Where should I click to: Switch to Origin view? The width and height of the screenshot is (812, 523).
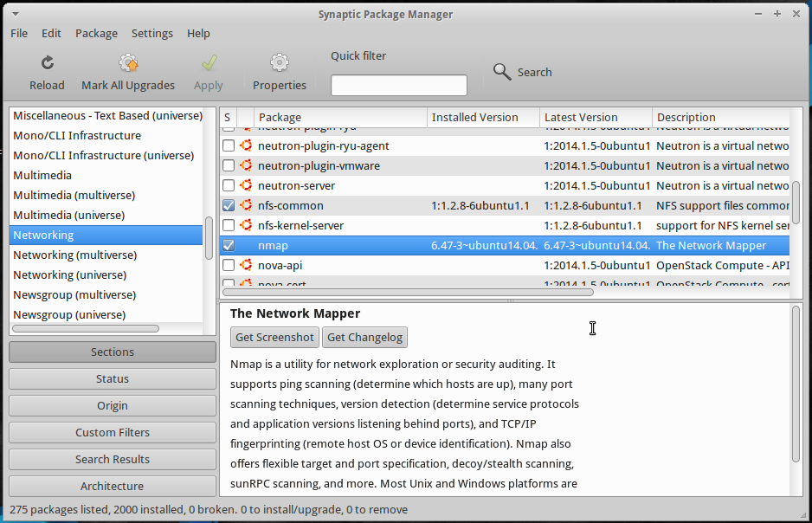coord(113,406)
